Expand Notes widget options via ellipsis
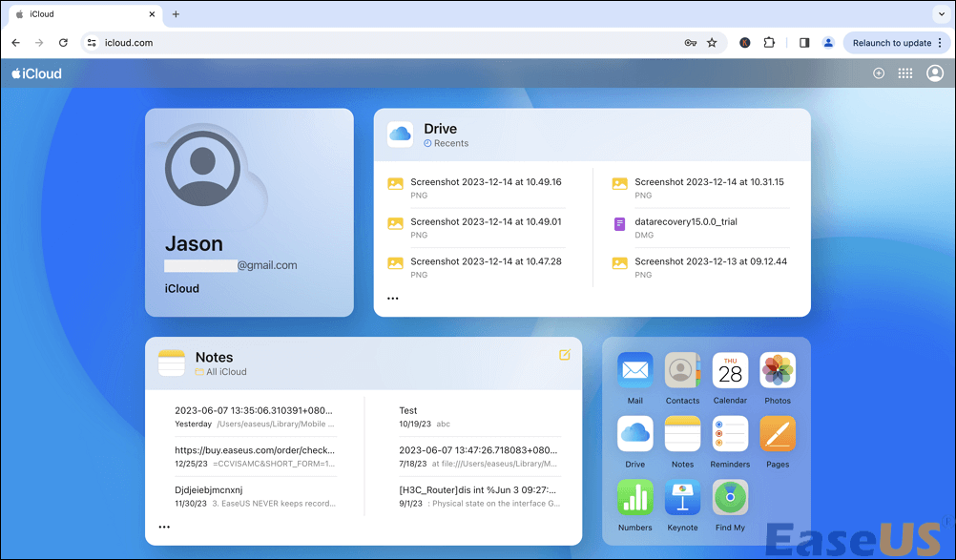 tap(164, 526)
